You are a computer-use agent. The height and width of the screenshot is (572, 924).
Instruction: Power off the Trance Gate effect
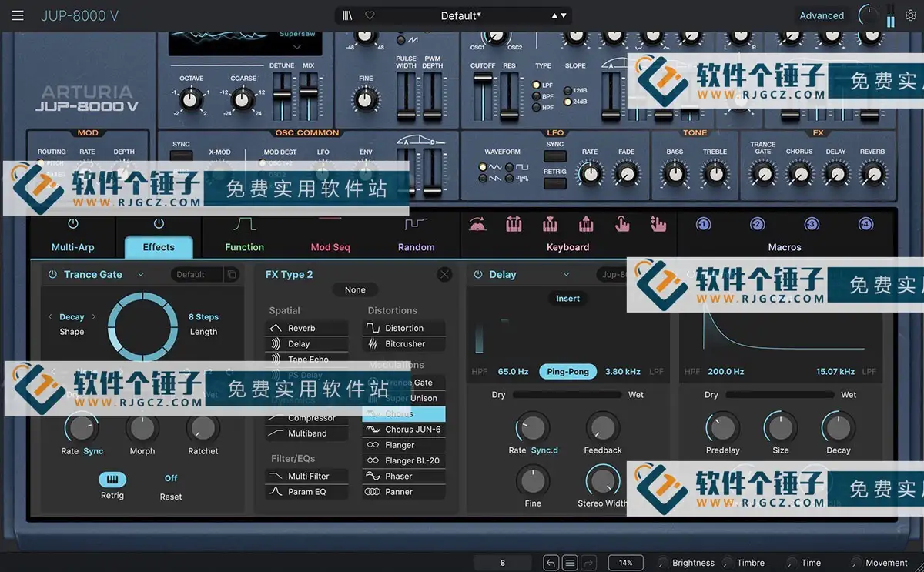click(x=52, y=274)
